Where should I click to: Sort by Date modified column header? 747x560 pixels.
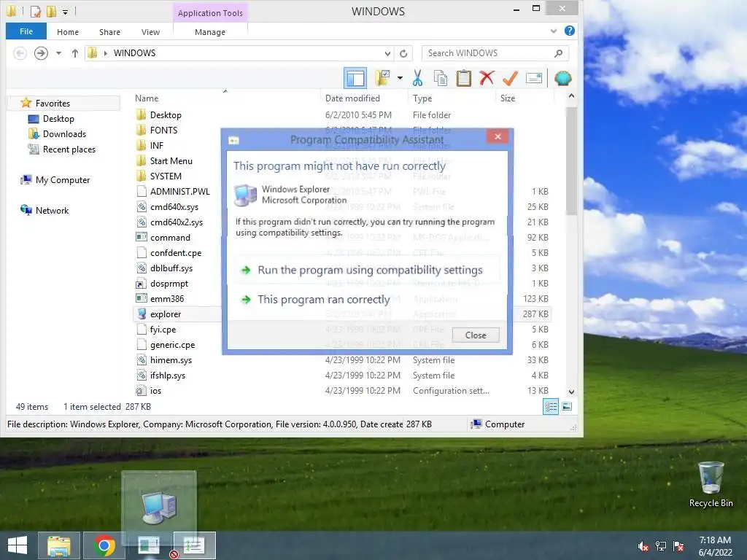352,98
